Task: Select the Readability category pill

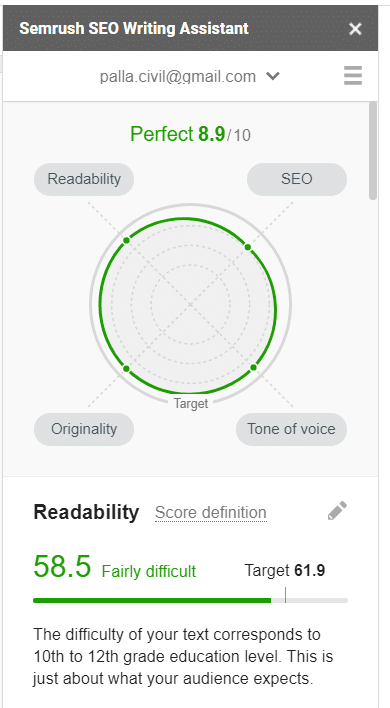Action: (84, 179)
